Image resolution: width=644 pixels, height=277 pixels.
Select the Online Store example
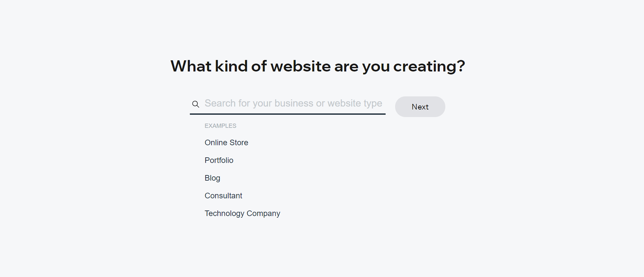pos(226,143)
